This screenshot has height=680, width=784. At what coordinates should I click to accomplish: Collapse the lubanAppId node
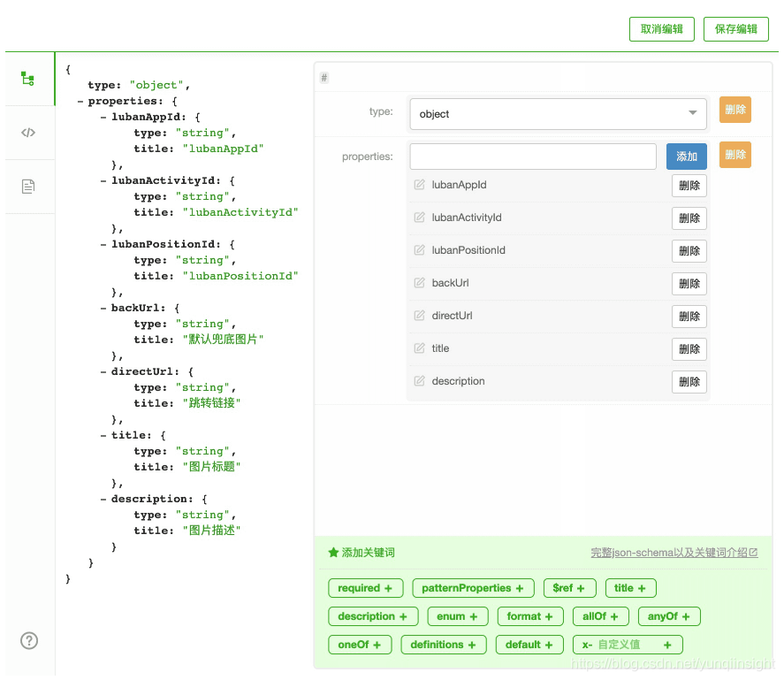(x=103, y=117)
